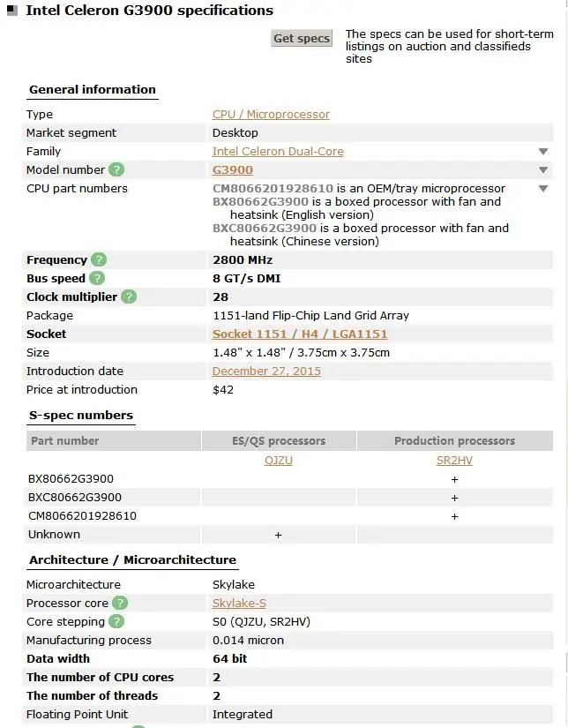The image size is (568, 728).
Task: Click the G3900 model number link
Action: click(x=233, y=169)
